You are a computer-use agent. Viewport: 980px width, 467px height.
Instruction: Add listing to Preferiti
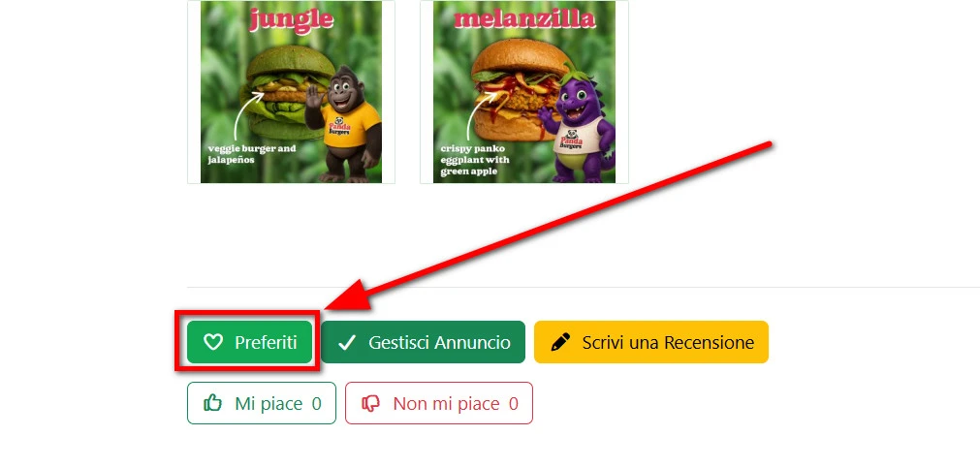pos(249,342)
